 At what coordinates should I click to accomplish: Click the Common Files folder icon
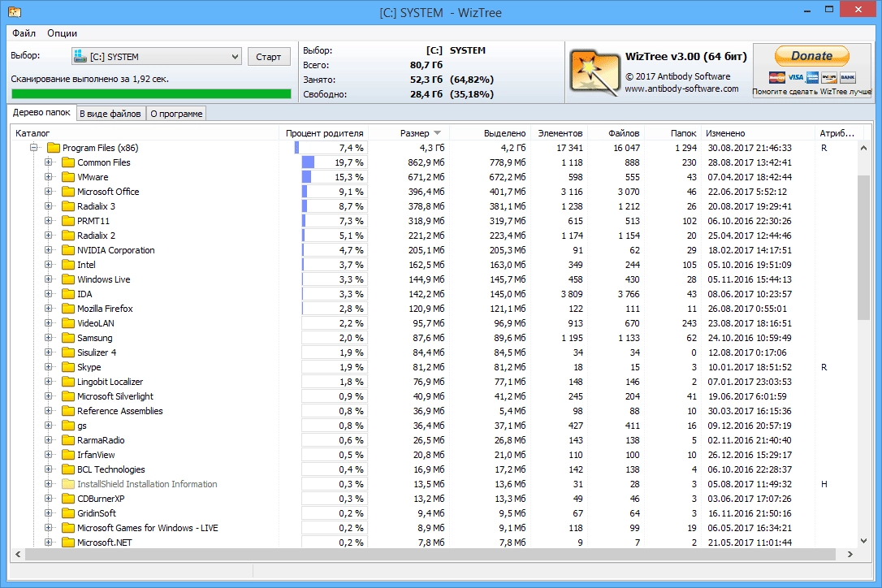point(68,162)
